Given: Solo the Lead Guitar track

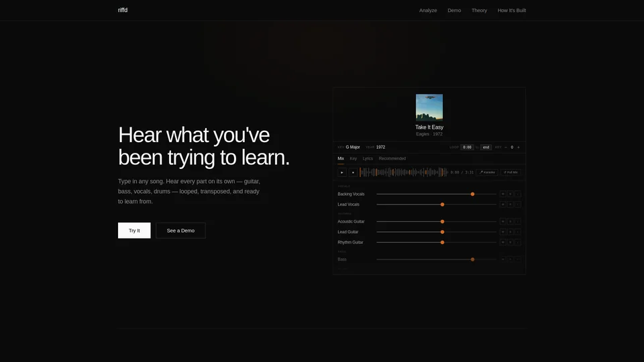Looking at the screenshot, I should pos(511,232).
